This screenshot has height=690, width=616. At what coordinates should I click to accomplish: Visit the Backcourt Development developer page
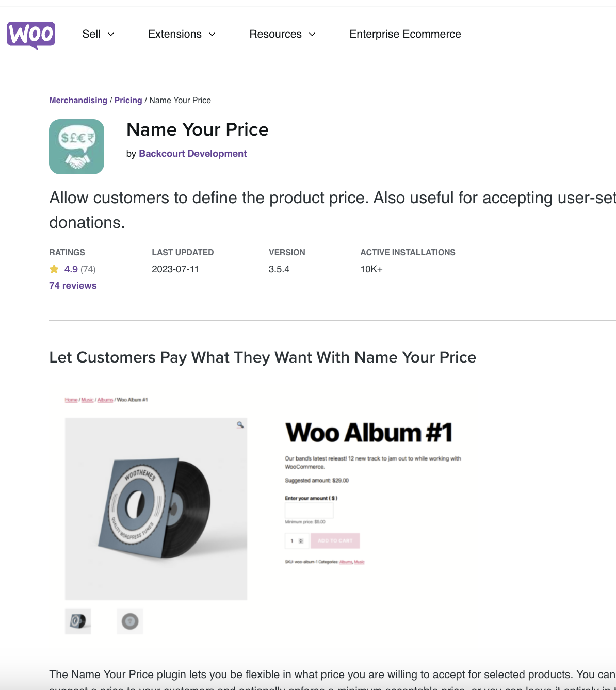192,154
